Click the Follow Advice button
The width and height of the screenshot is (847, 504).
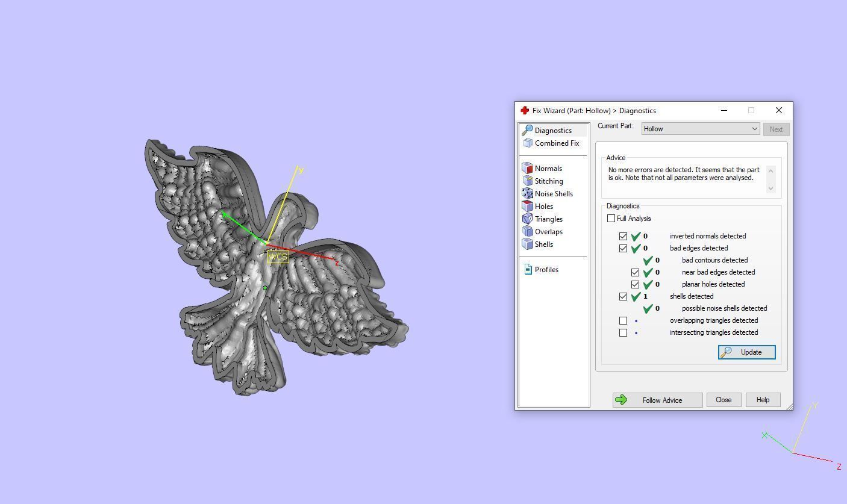point(658,400)
